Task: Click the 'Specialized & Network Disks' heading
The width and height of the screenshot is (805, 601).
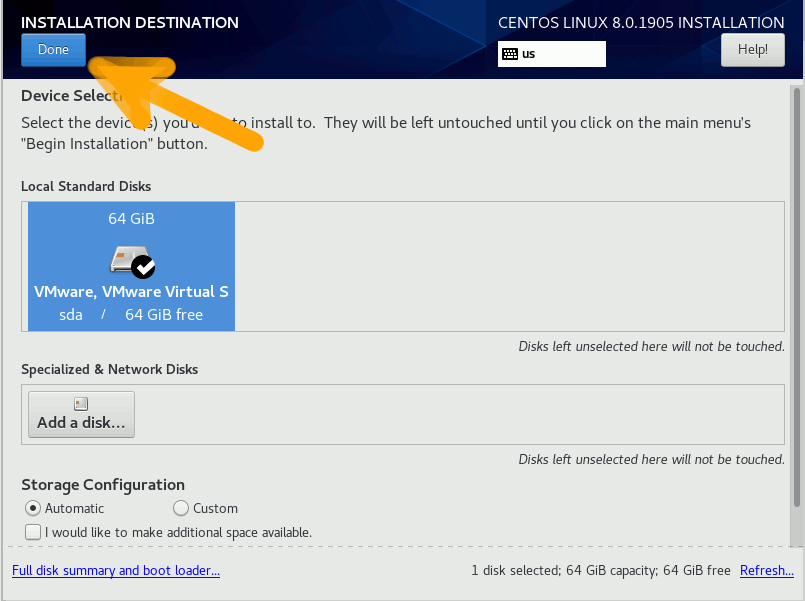Action: 109,370
